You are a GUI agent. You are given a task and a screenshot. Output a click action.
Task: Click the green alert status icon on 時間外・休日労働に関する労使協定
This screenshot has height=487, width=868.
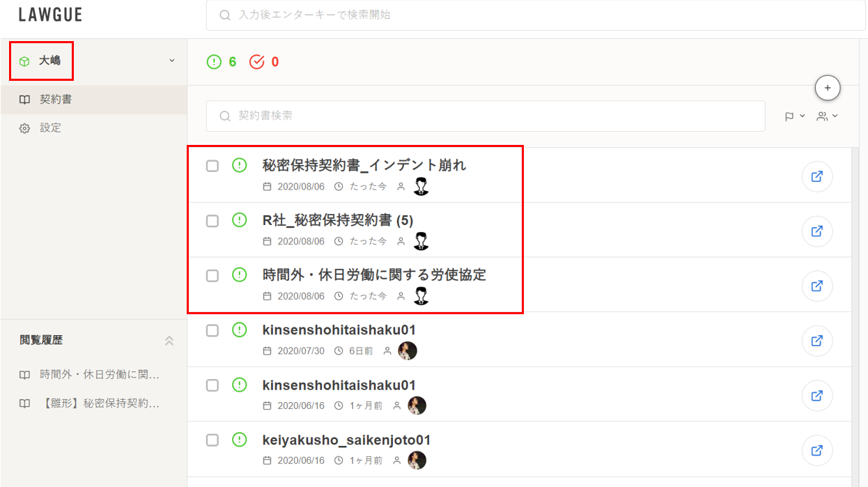pos(240,275)
